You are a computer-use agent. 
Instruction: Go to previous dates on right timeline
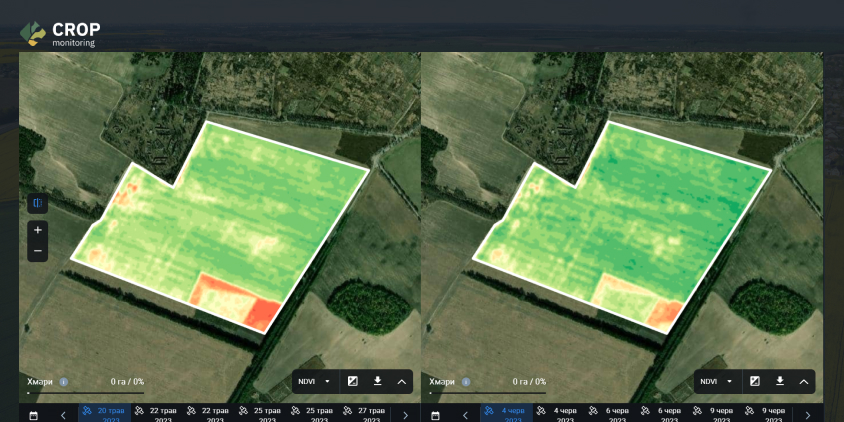pos(465,415)
